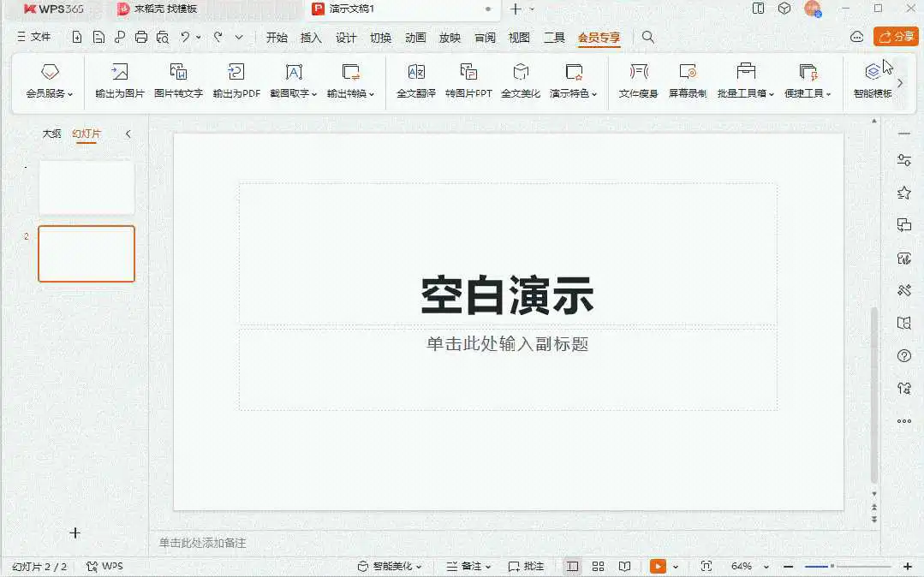Open the 文件 file menu

click(x=34, y=37)
